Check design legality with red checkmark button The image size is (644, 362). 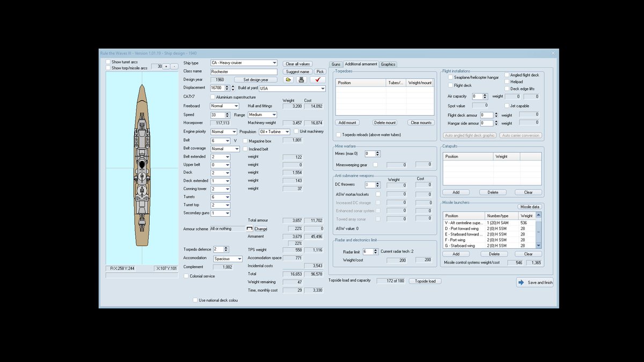click(x=318, y=79)
